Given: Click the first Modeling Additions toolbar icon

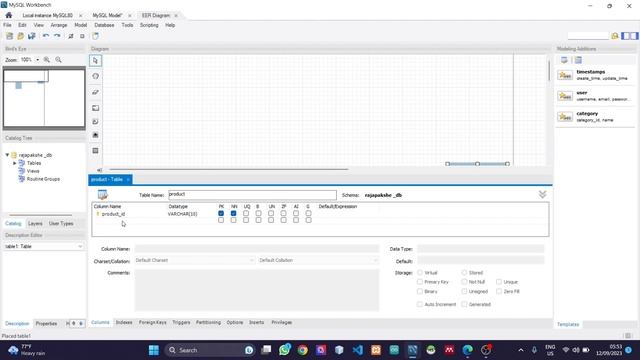Looking at the screenshot, I should tap(564, 60).
